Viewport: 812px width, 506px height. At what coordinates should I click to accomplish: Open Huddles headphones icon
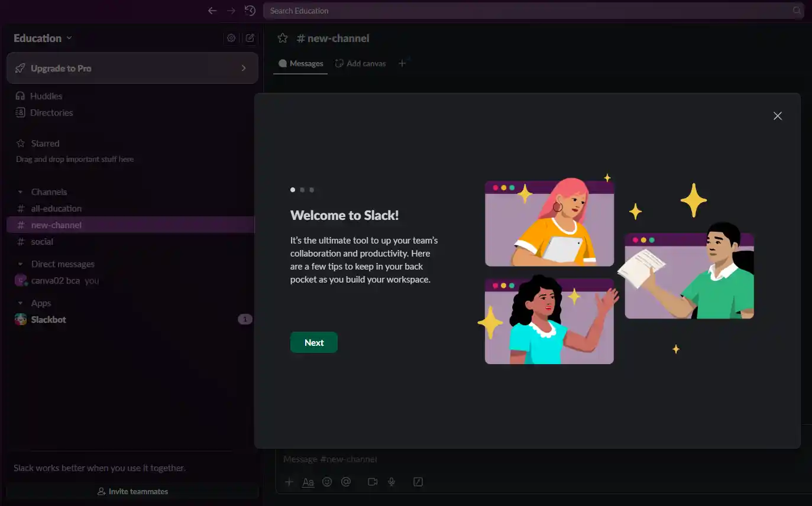(20, 96)
